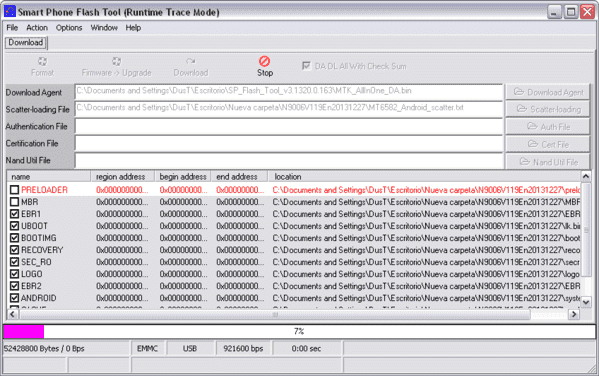Image resolution: width=599 pixels, height=376 pixels.
Task: Click the Nand Util File button
Action: tap(548, 162)
